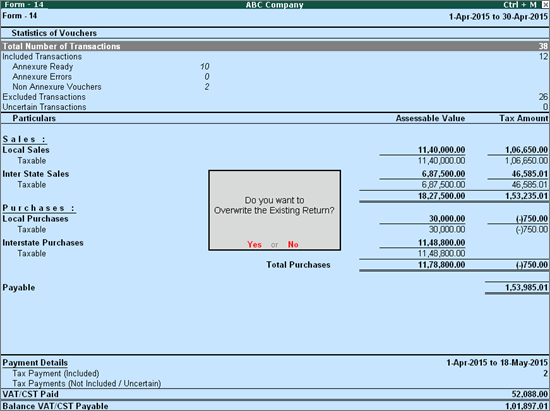Select VAT/CST Paid row
Screen dimensions: 550x411
point(275,394)
